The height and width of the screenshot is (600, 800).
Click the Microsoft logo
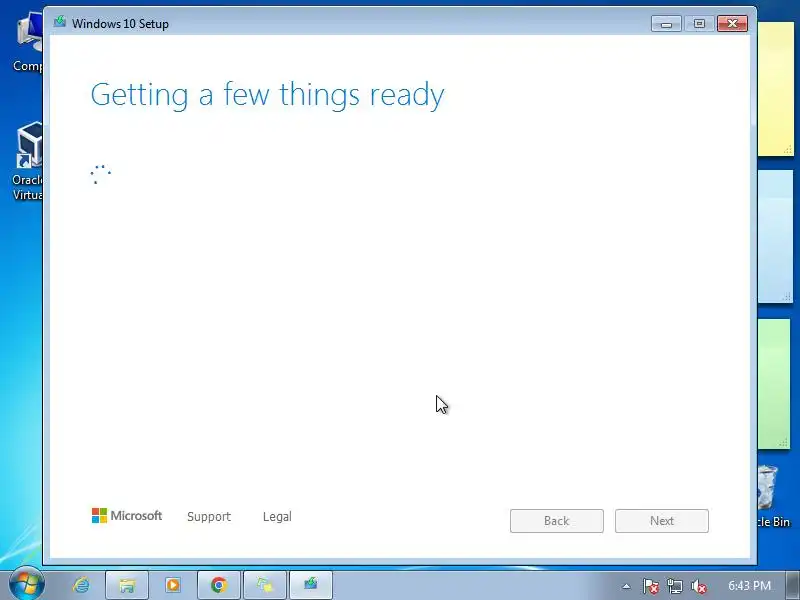click(127, 515)
